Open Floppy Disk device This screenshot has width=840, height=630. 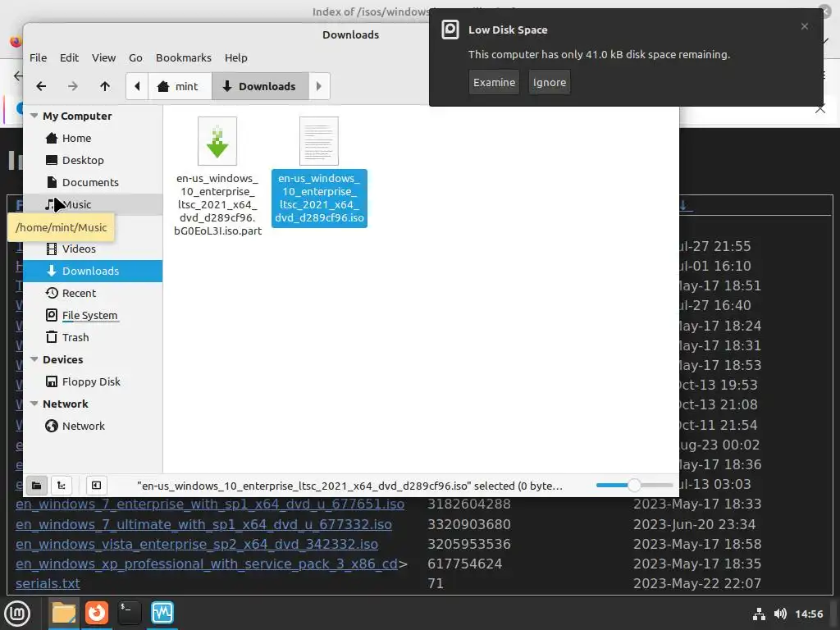click(93, 382)
